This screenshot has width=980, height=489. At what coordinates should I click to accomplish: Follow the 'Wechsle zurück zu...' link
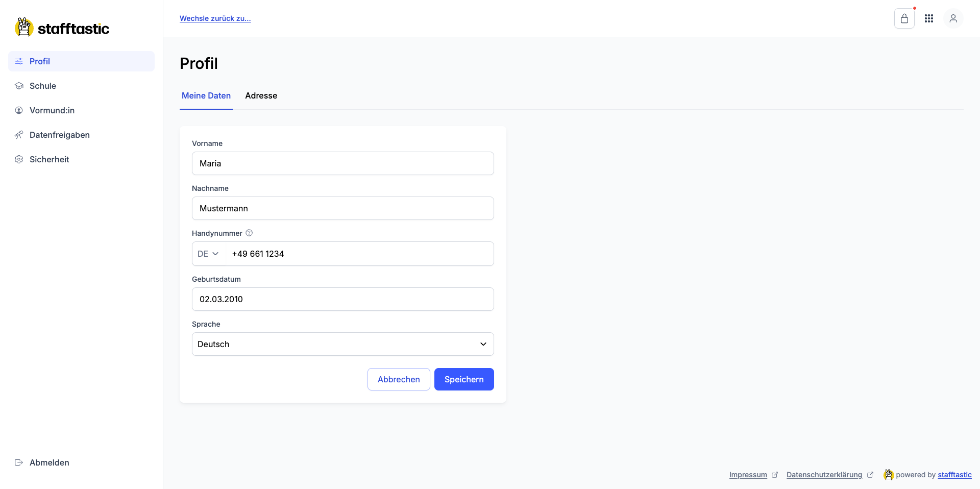pyautogui.click(x=215, y=18)
